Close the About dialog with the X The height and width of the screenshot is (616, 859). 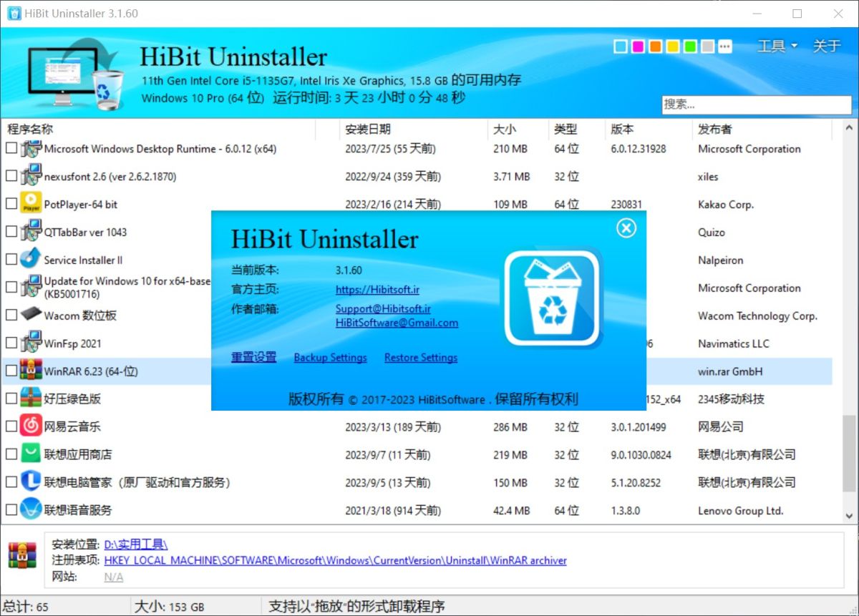click(x=626, y=228)
